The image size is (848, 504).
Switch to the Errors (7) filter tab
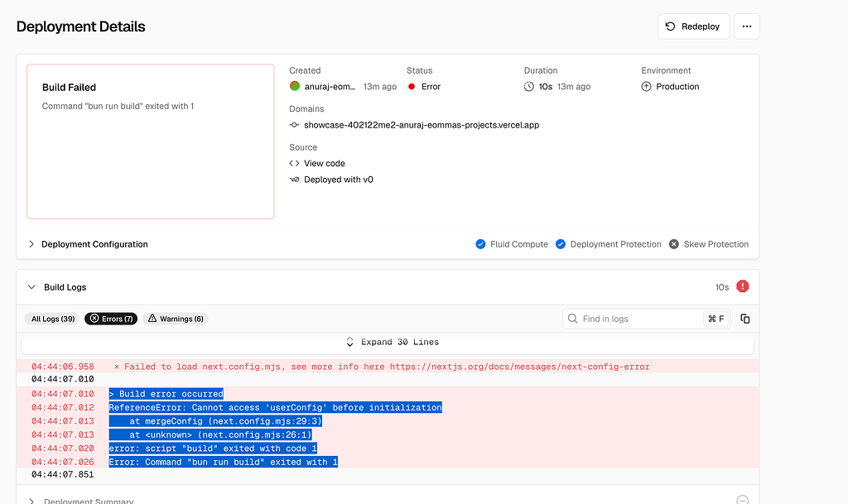click(x=110, y=318)
